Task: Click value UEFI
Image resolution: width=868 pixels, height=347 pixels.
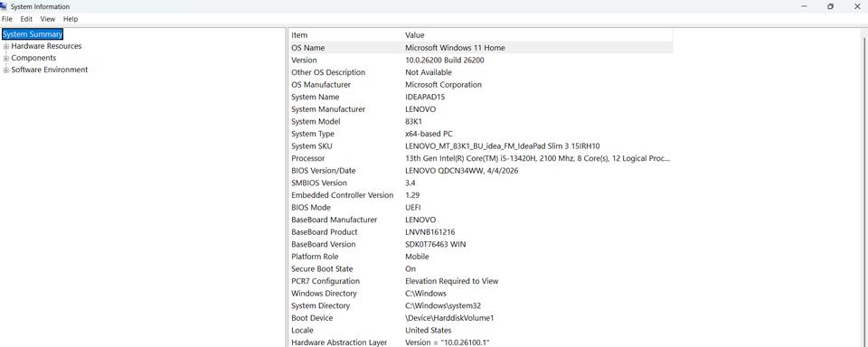Action: click(413, 208)
